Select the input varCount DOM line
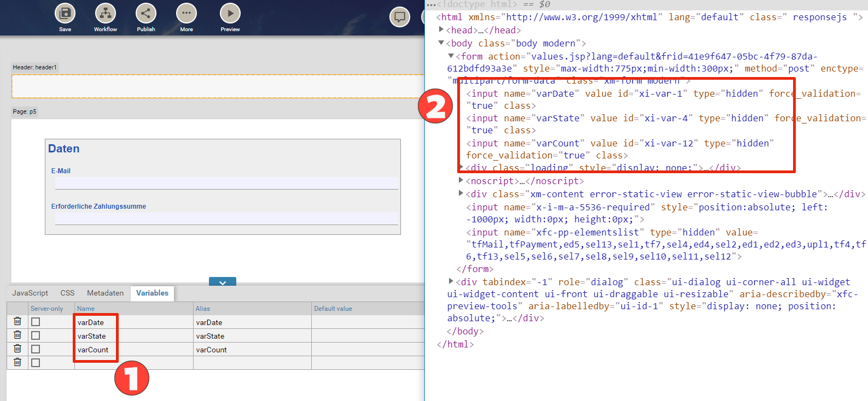Screen dimensions: 868x401 [x=620, y=149]
